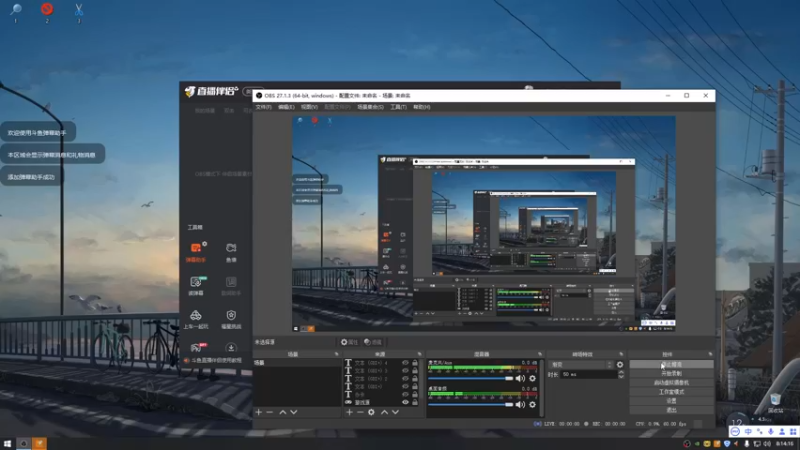This screenshot has height=450, width=800.
Task: Click the download icon in Douyu toolbox
Action: pyautogui.click(x=231, y=348)
